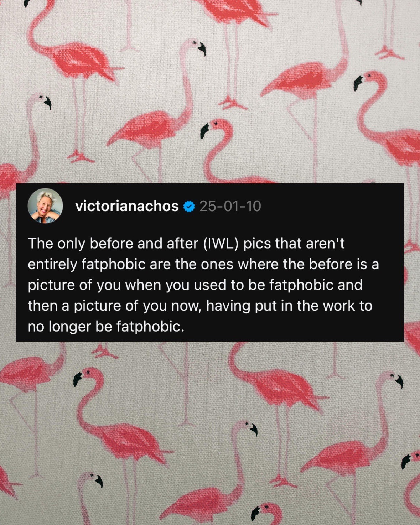The height and width of the screenshot is (525, 420).
Task: Tap the black beak at top center
Action: pos(201,48)
